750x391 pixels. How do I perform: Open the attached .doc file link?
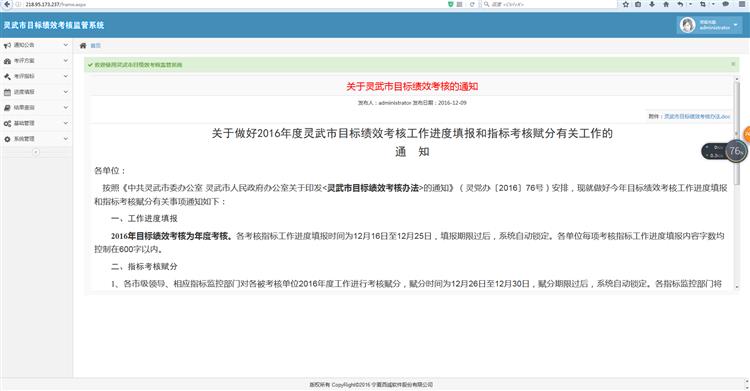697,116
